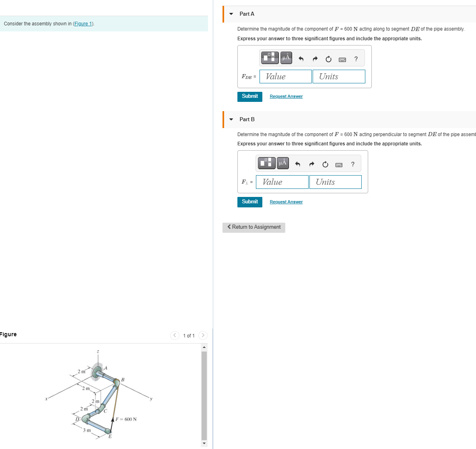
Task: Open help question mark in Part B
Action: click(352, 164)
